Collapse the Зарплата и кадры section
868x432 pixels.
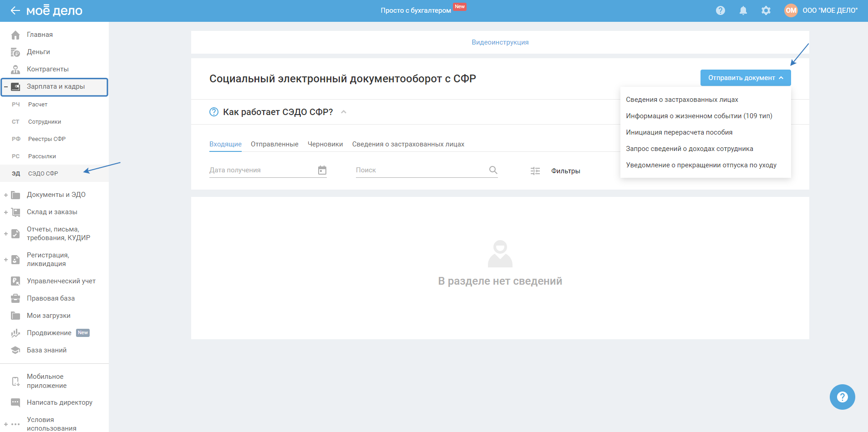(x=6, y=86)
